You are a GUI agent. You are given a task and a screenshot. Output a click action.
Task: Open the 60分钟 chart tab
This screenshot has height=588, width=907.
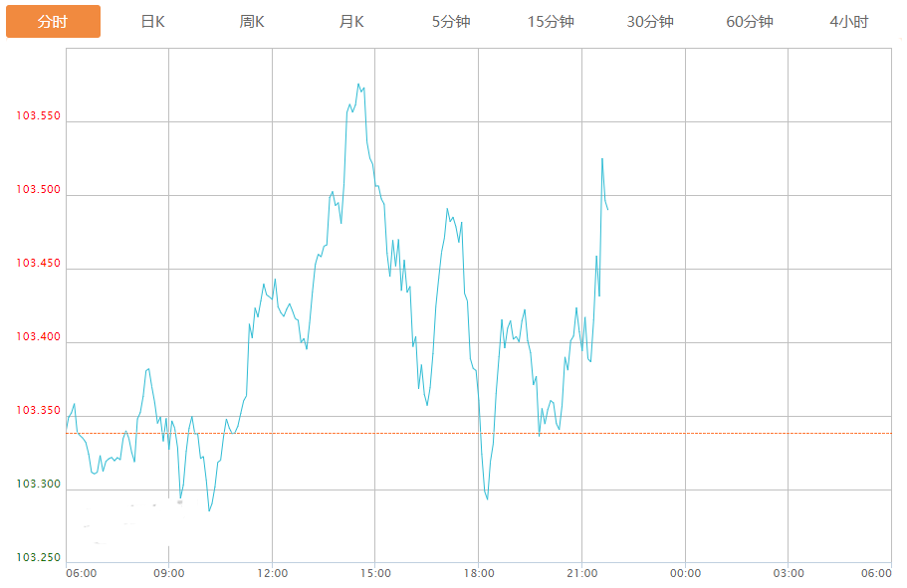click(x=750, y=22)
